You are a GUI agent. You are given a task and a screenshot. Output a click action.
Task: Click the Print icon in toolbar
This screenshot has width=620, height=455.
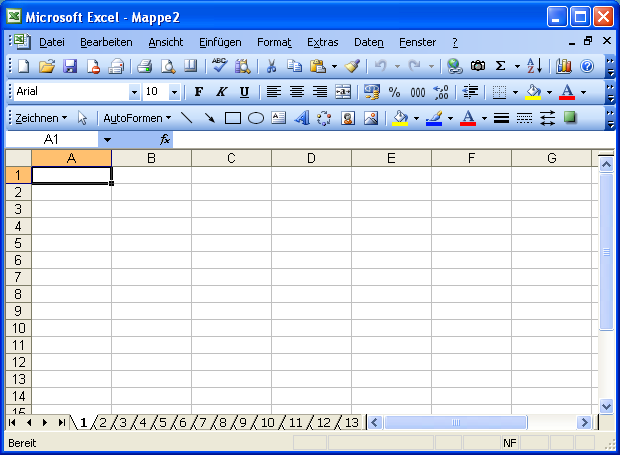[144, 66]
